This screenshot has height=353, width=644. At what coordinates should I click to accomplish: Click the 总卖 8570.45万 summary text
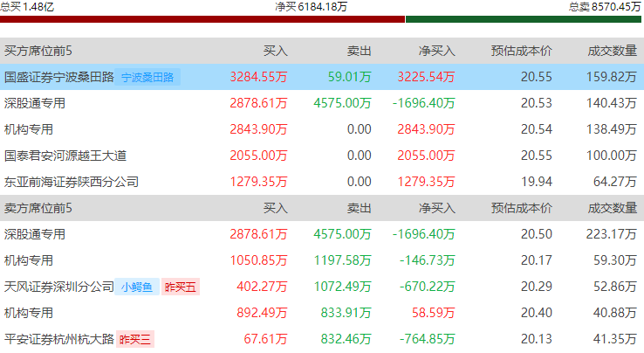click(604, 6)
